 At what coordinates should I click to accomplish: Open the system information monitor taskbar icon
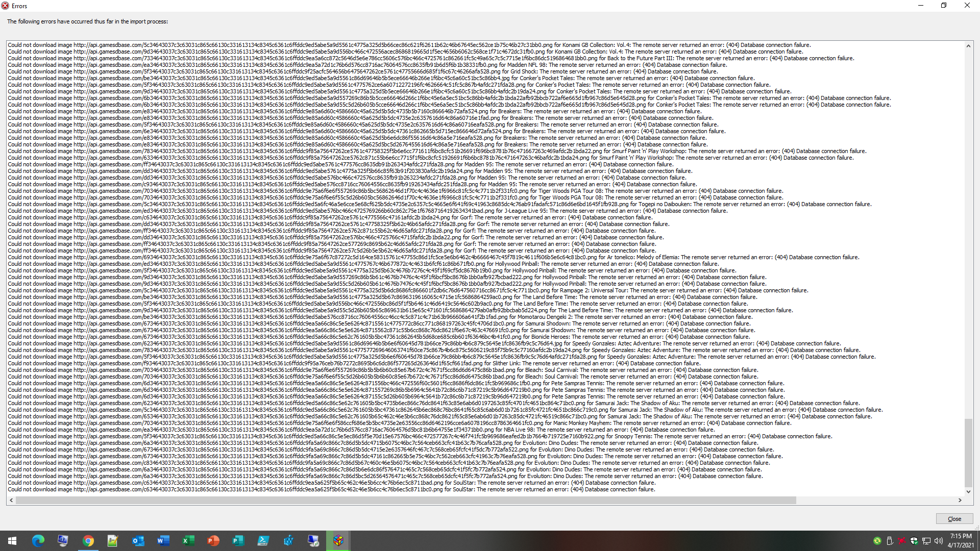pos(63,541)
